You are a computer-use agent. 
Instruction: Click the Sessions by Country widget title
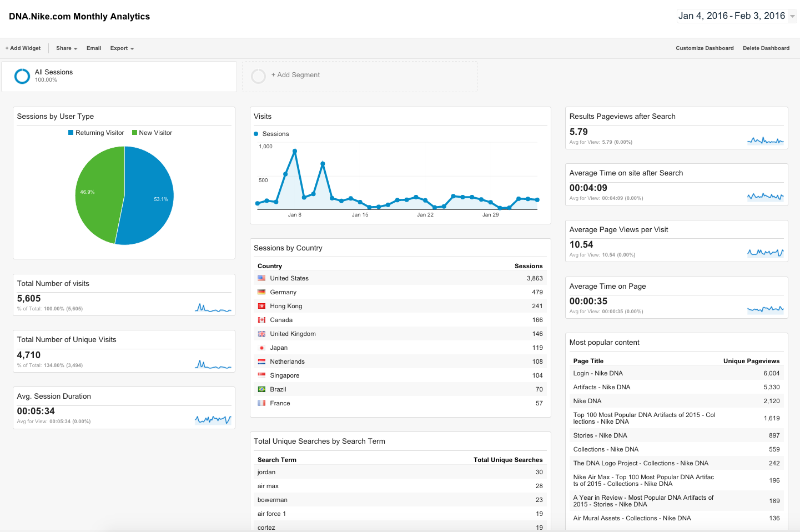pyautogui.click(x=288, y=248)
